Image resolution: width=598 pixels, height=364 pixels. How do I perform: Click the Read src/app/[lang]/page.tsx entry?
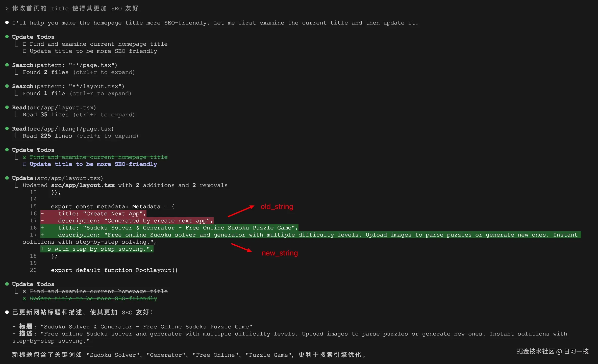63,129
